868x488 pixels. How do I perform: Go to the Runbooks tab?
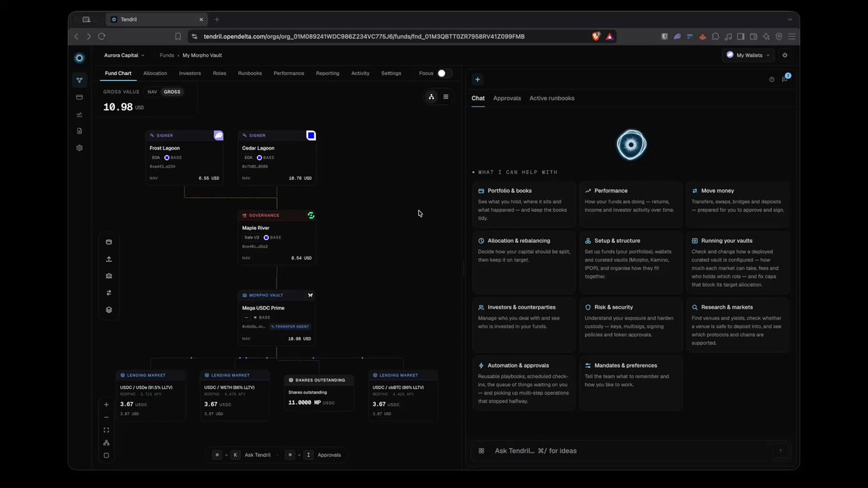tap(250, 73)
